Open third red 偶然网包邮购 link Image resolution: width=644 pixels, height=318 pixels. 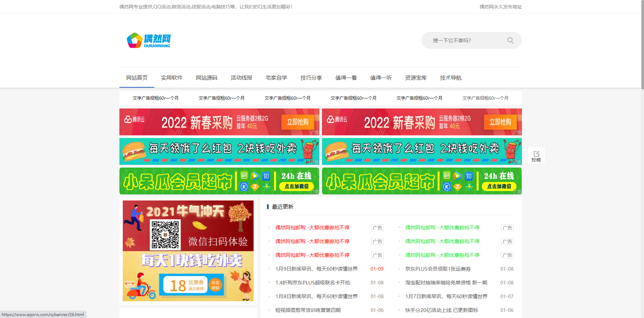[x=312, y=255]
